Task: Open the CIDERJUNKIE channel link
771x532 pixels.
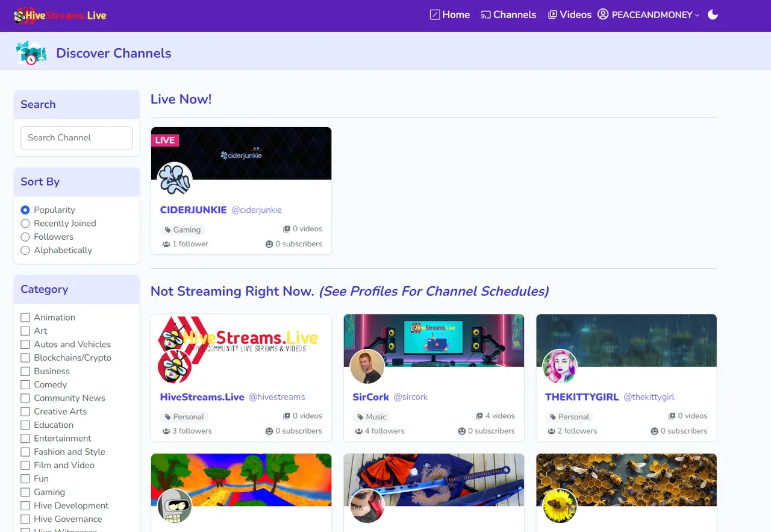Action: (193, 210)
